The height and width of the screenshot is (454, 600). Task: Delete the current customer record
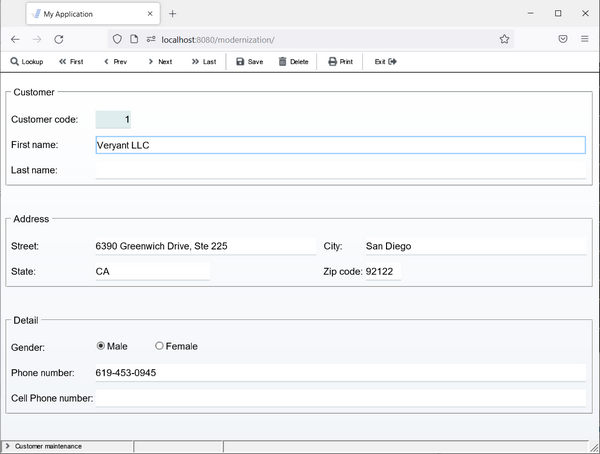(293, 61)
